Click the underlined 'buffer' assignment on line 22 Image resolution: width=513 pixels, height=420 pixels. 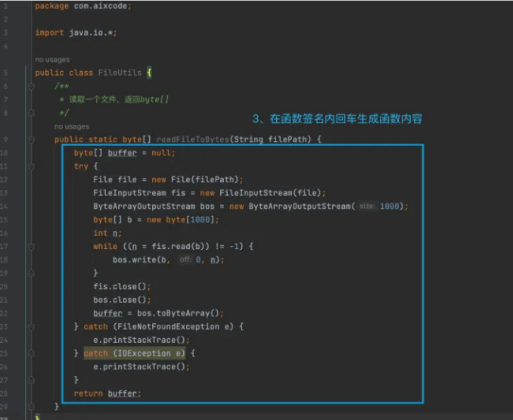107,313
